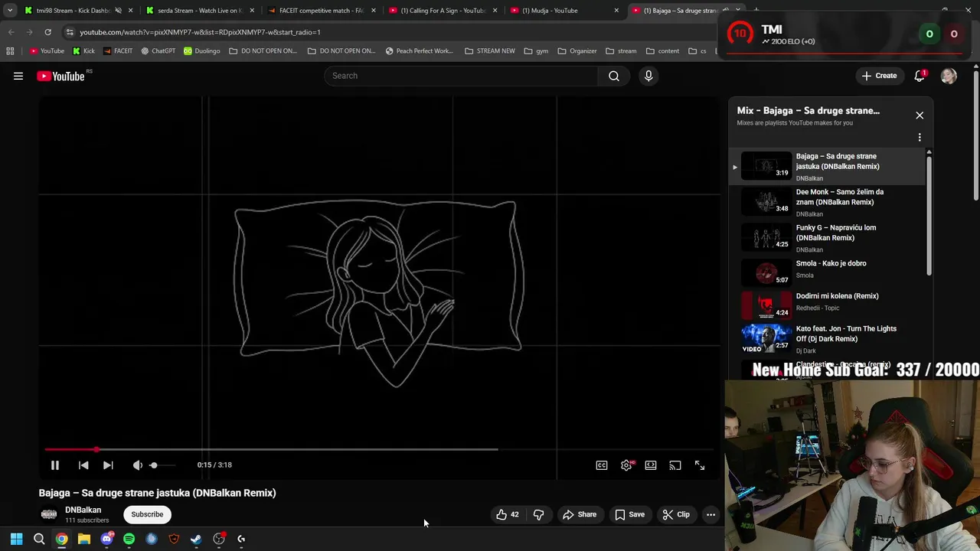Image resolution: width=980 pixels, height=551 pixels.
Task: Select the currently playing Bajaga playlist item
Action: 828,167
